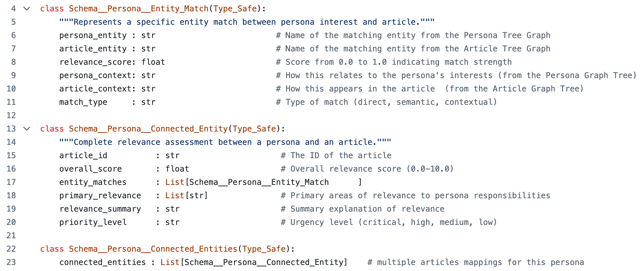
Task: Click Schema__Persona__Connected_Entity class name on line 13
Action: pos(148,129)
